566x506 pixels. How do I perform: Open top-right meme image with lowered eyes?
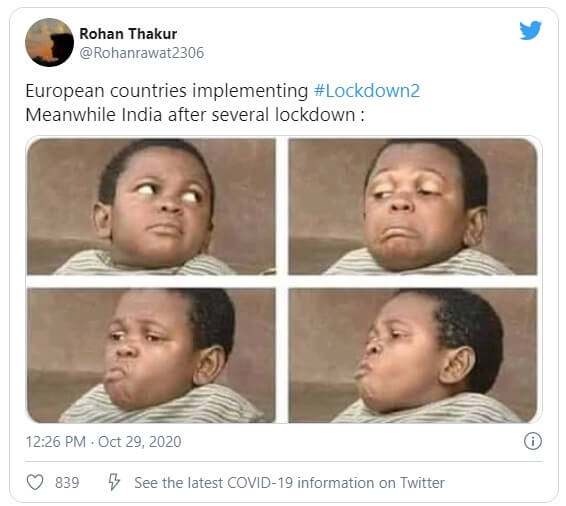pyautogui.click(x=413, y=206)
